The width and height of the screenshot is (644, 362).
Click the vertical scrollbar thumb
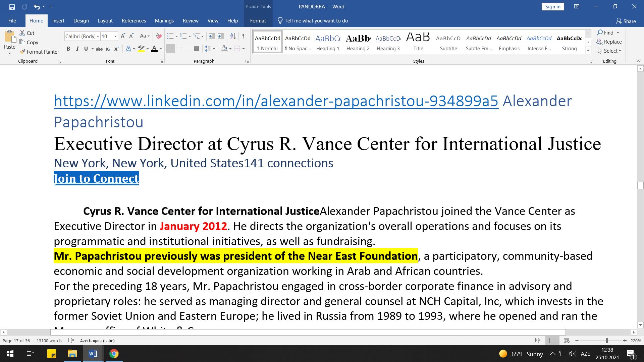640,186
